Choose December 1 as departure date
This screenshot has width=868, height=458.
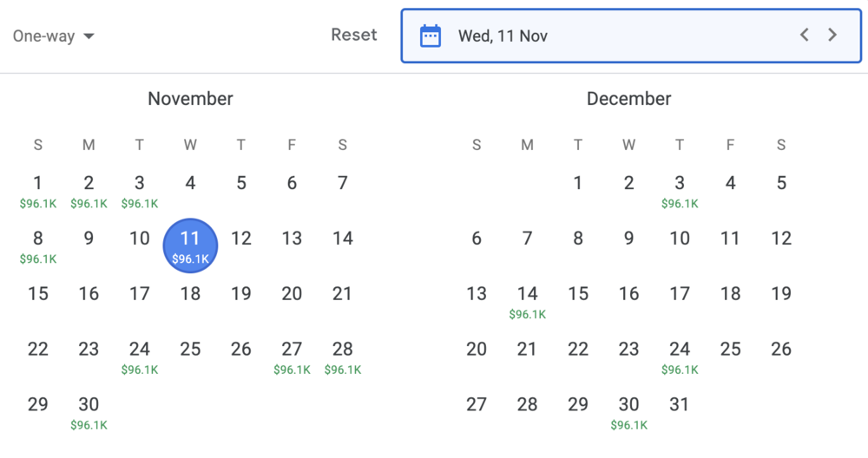[578, 183]
